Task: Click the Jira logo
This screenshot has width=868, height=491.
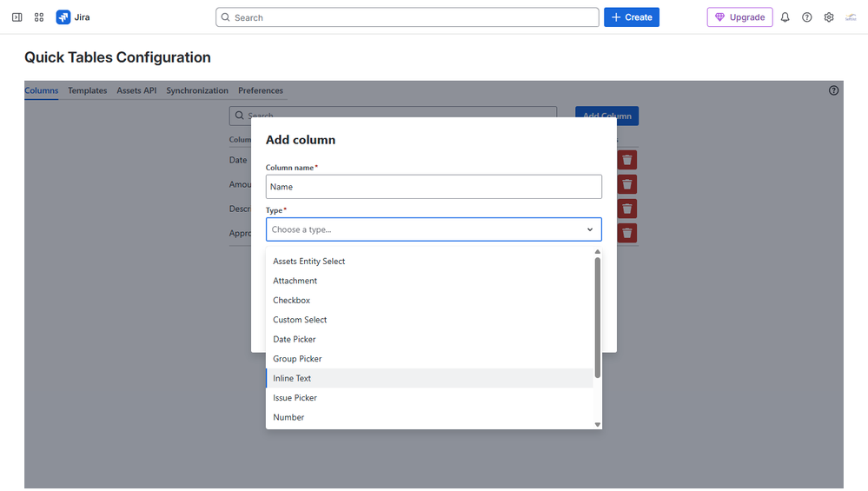Action: pos(72,17)
